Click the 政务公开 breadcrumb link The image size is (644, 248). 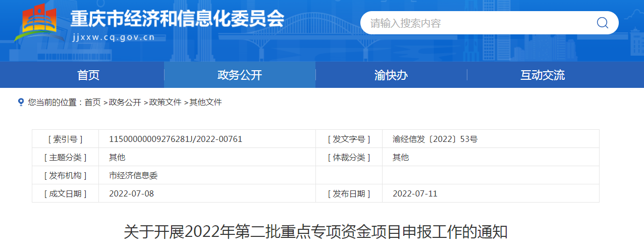(125, 102)
